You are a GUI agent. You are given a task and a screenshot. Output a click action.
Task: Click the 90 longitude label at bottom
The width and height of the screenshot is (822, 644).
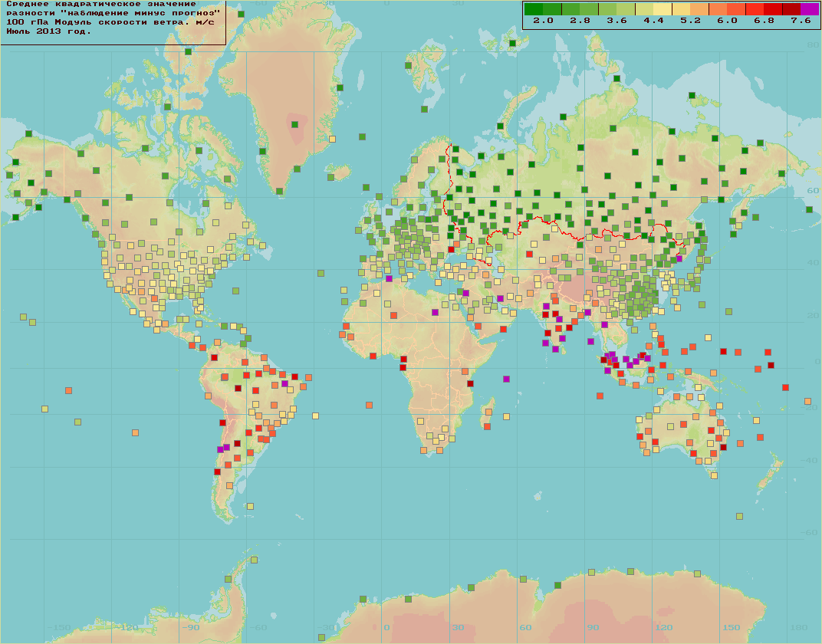pos(593,627)
